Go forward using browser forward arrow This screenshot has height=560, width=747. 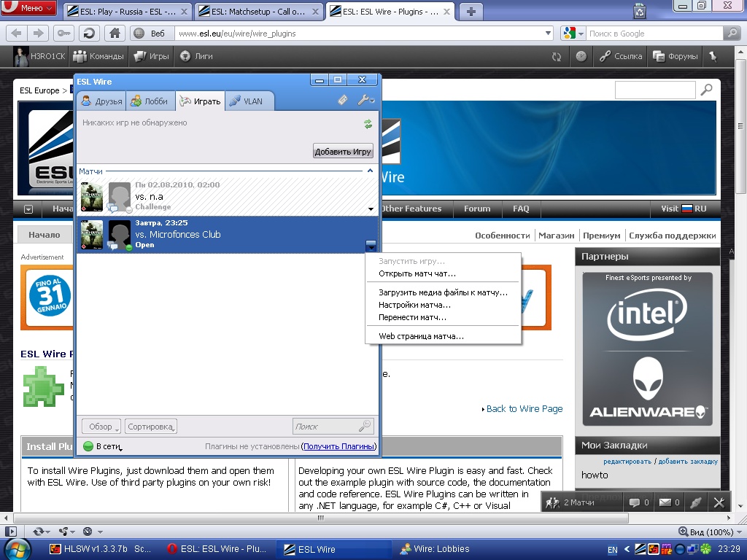point(36,34)
